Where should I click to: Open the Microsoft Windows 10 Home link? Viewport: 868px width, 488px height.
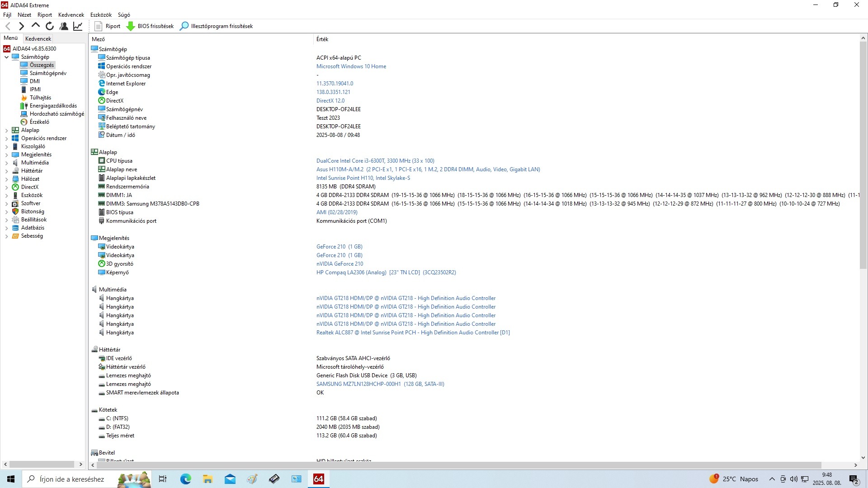pyautogui.click(x=351, y=66)
